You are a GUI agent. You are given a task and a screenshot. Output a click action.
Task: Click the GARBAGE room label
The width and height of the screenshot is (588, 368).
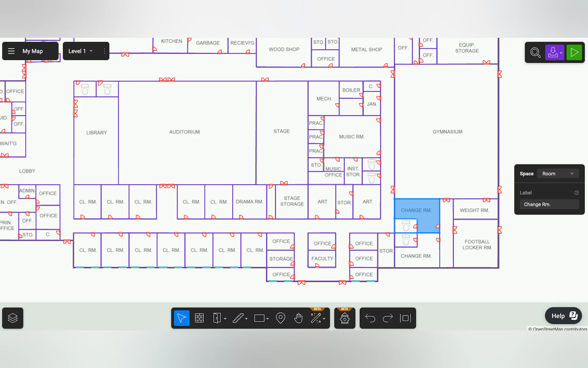(208, 43)
